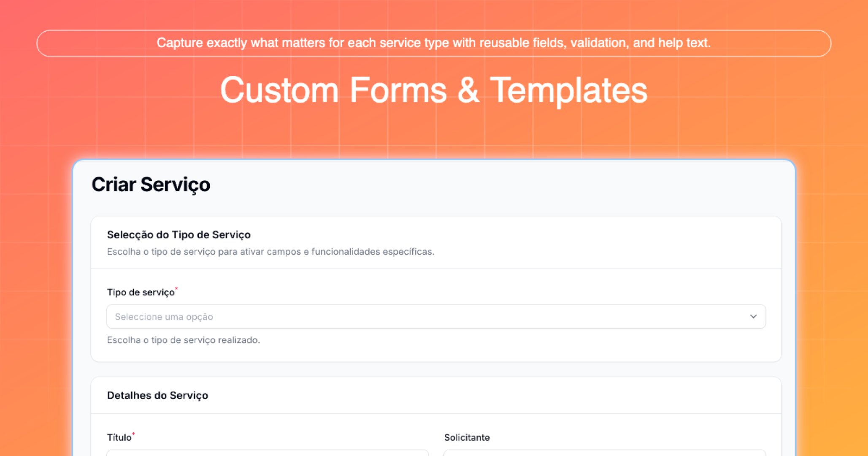Click the Custom Forms & Templates title
The width and height of the screenshot is (868, 456).
(434, 90)
